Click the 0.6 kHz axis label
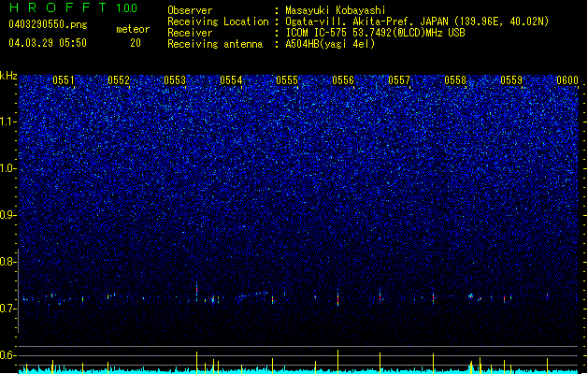This screenshot has width=588, height=374. pyautogui.click(x=8, y=355)
